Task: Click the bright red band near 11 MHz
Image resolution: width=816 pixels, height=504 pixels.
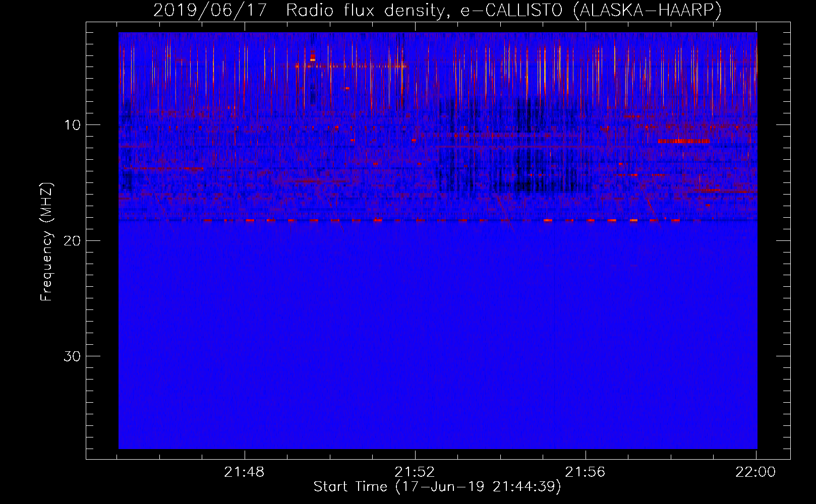Action: [684, 141]
